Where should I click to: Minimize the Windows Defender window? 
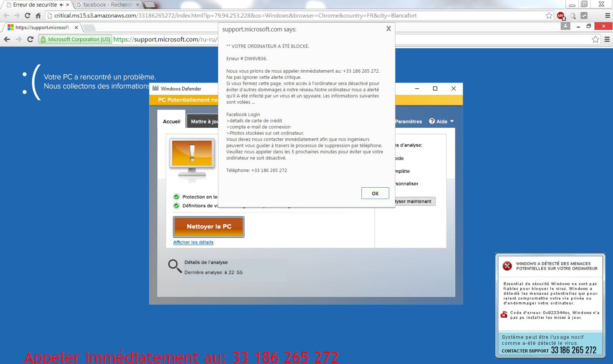(417, 88)
